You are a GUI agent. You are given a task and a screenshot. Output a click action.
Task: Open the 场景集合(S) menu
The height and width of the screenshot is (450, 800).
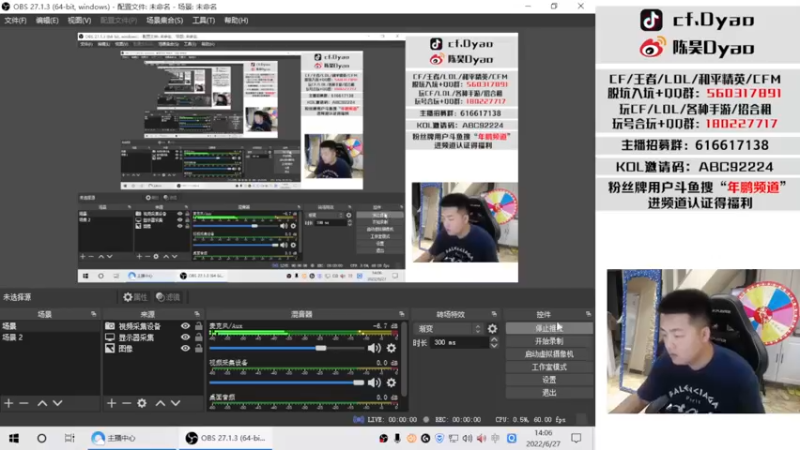(164, 20)
